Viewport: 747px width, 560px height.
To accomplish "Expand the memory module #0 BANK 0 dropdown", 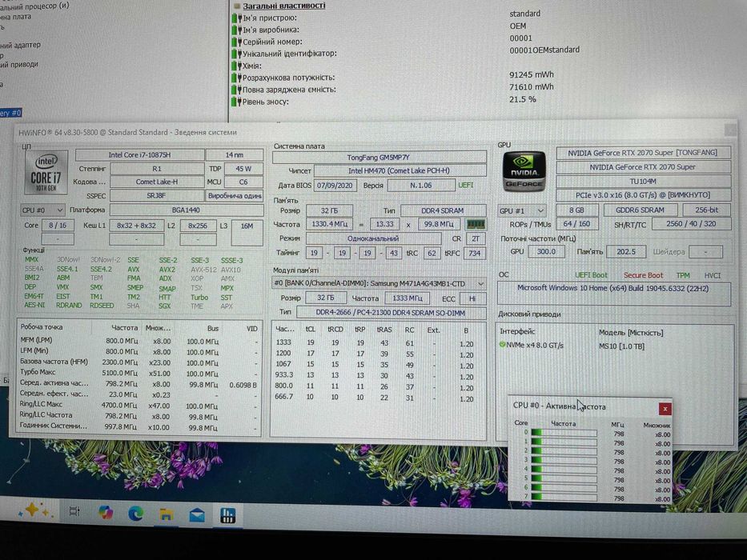I will pyautogui.click(x=380, y=283).
